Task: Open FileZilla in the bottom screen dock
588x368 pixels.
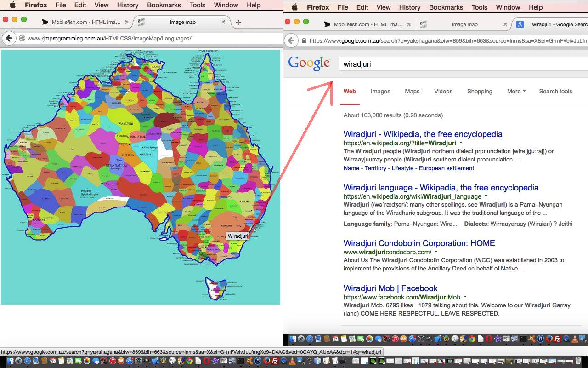Action: tap(275, 361)
